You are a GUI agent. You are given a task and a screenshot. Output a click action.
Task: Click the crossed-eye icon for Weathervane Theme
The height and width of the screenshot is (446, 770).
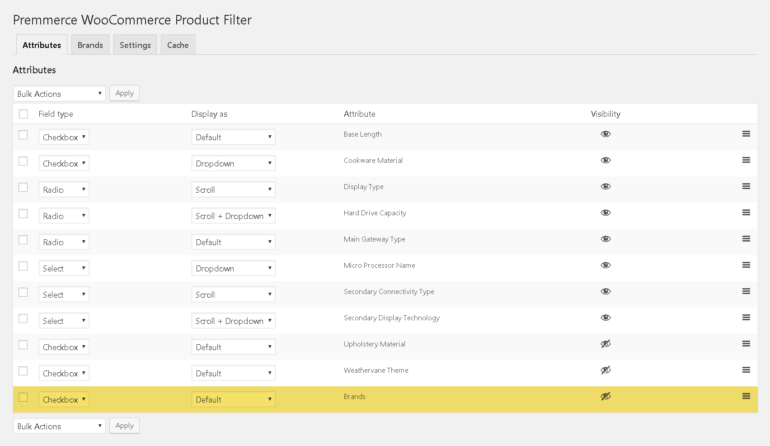click(x=605, y=370)
